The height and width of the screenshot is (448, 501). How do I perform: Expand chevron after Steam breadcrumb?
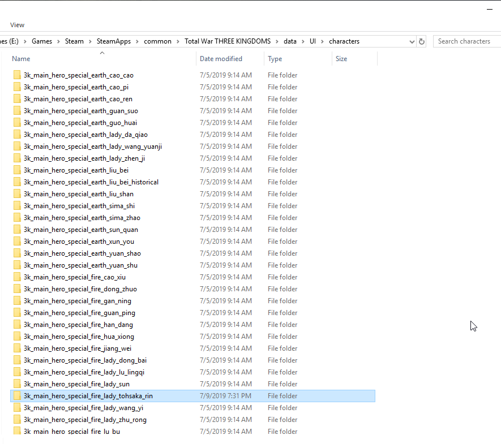pyautogui.click(x=90, y=41)
